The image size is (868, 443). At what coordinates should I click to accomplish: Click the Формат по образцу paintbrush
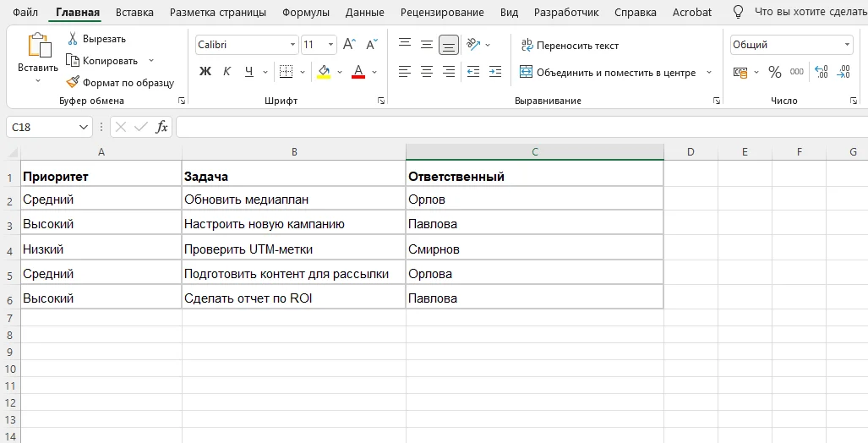tap(74, 83)
